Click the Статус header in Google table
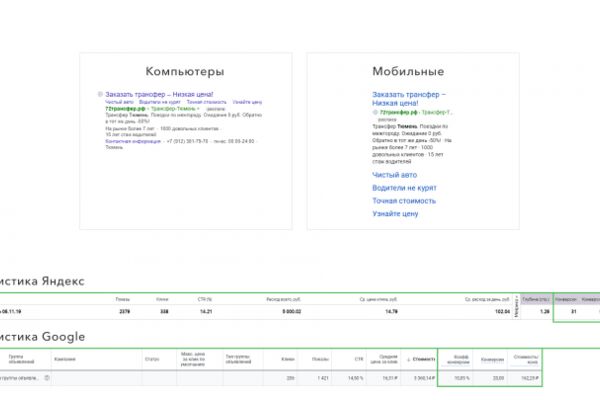600x400 pixels. point(152,359)
